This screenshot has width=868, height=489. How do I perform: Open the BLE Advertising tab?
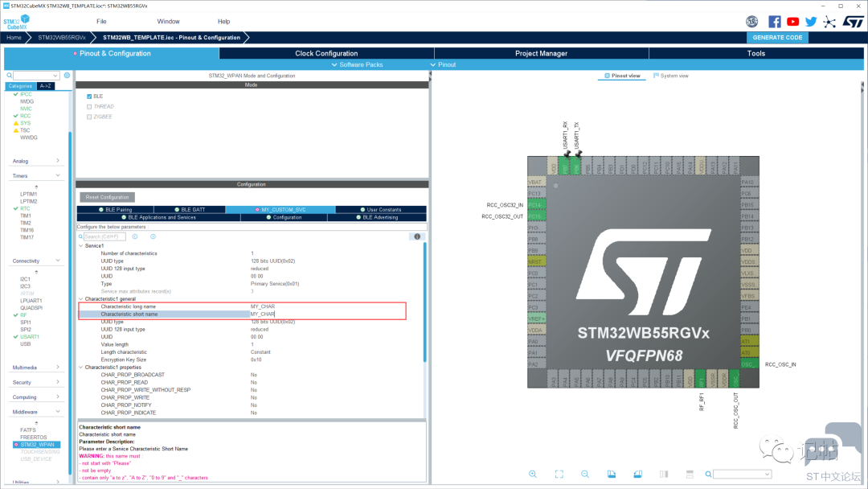377,217
